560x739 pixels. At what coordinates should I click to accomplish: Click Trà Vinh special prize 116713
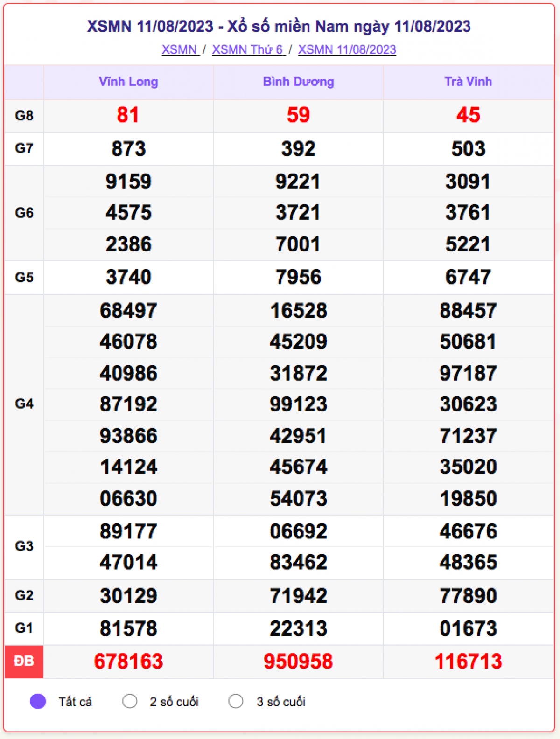click(x=469, y=662)
